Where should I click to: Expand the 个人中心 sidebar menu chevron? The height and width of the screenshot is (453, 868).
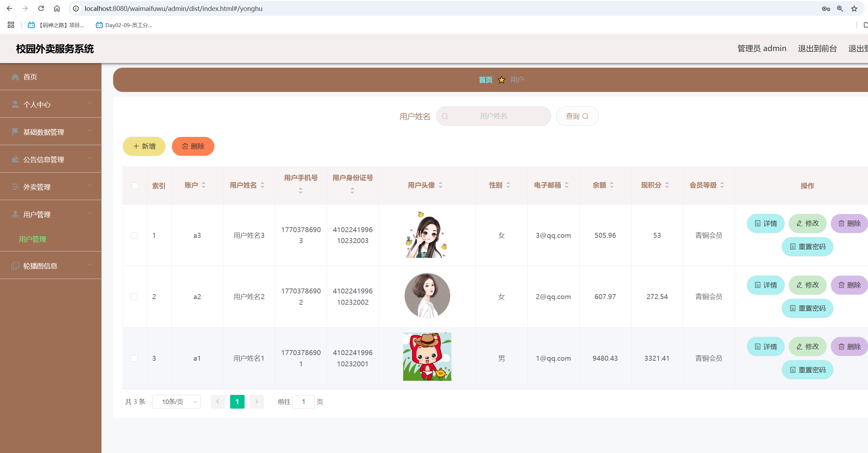[90, 103]
